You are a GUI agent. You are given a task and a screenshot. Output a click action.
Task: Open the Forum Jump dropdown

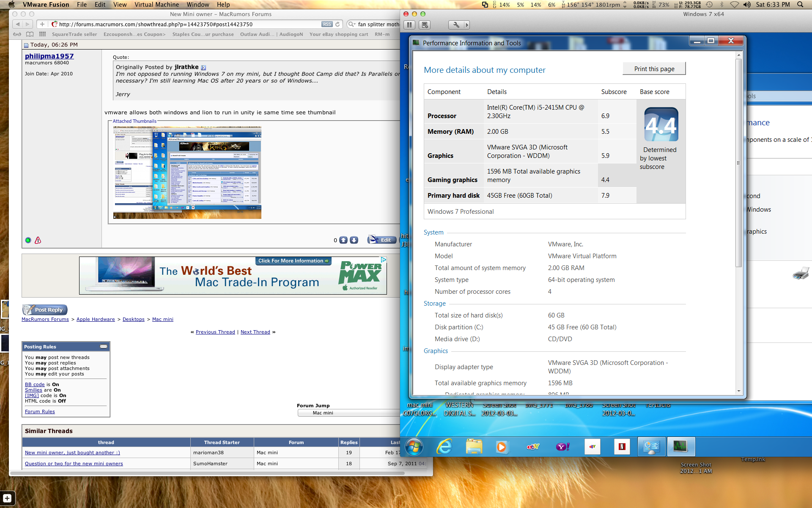tap(348, 413)
